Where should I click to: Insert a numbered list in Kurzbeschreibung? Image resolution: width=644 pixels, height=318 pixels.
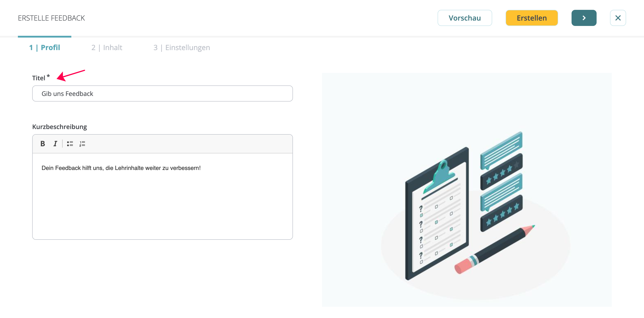82,144
